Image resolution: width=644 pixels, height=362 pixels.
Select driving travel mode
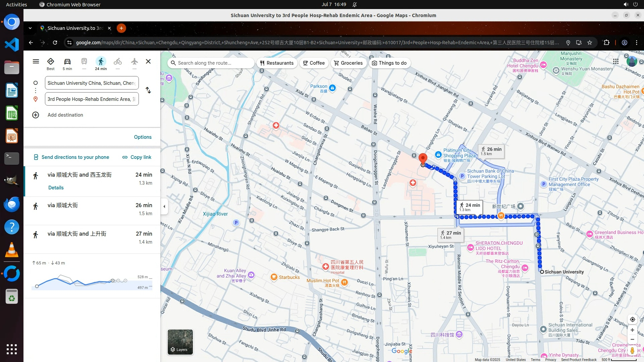tap(67, 63)
